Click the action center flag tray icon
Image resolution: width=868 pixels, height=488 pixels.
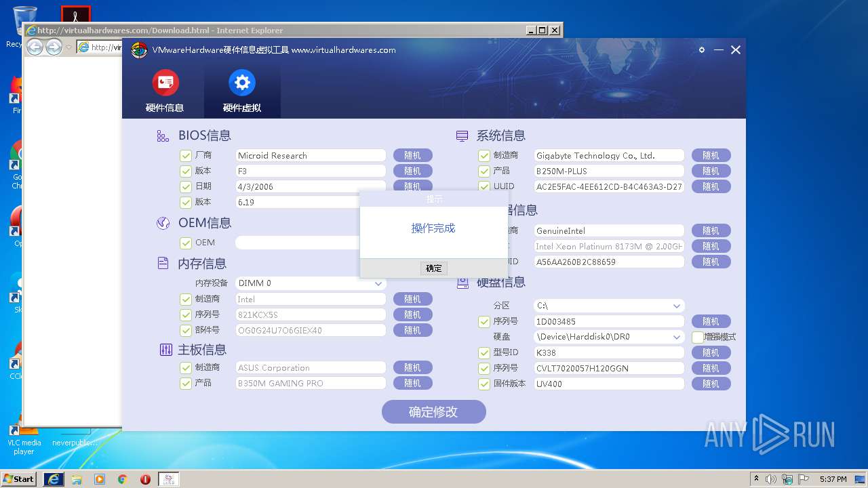point(804,479)
